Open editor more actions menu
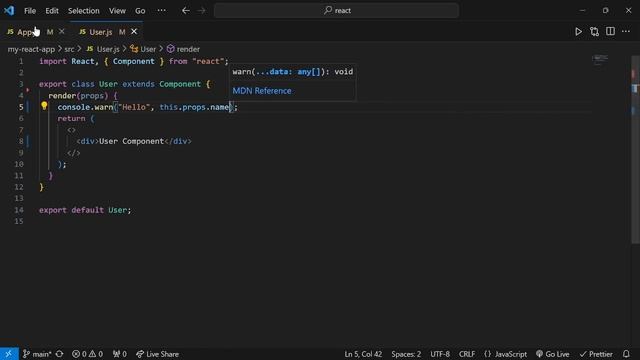Screen dimensions: 640x360 tap(626, 31)
